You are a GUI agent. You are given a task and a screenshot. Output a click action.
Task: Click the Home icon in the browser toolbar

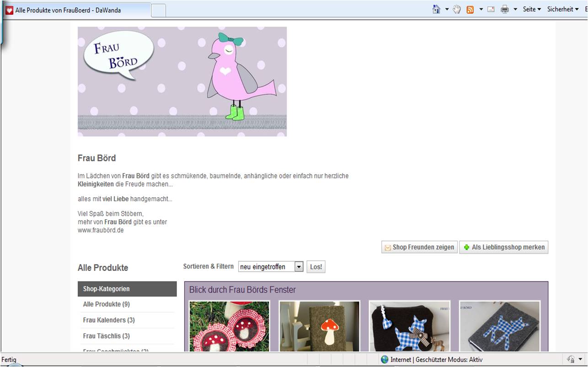[436, 9]
